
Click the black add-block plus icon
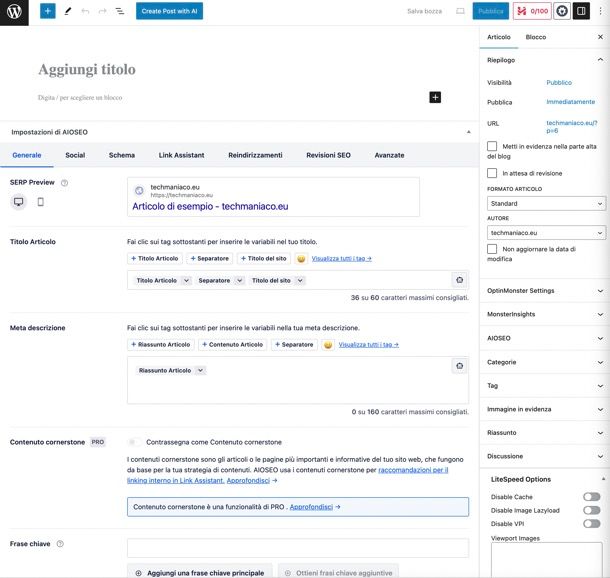[435, 97]
